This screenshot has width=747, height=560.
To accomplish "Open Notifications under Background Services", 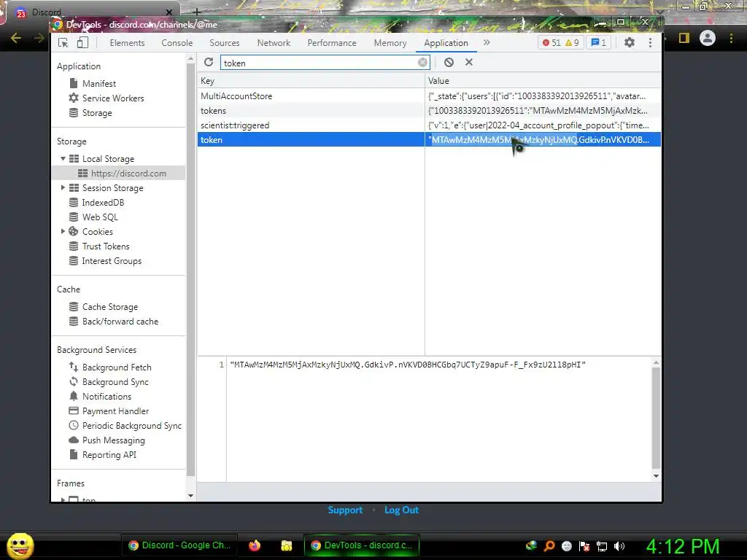I will [x=107, y=396].
